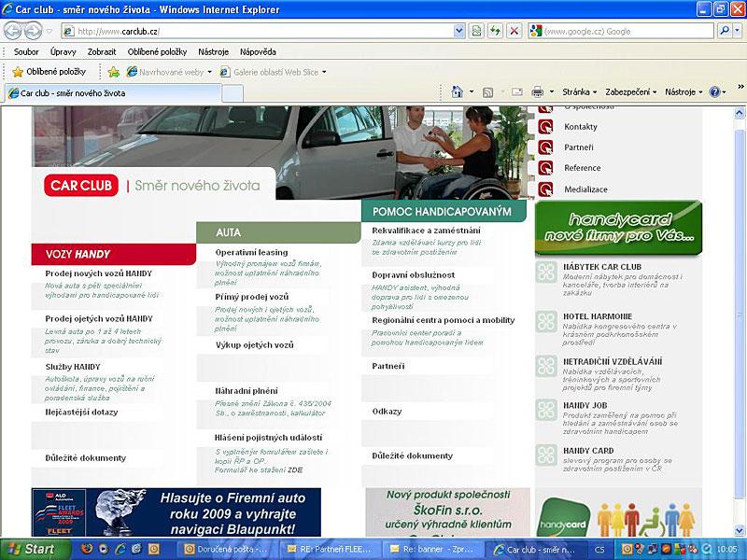
Task: Open the Nápověda menu
Action: (x=259, y=52)
